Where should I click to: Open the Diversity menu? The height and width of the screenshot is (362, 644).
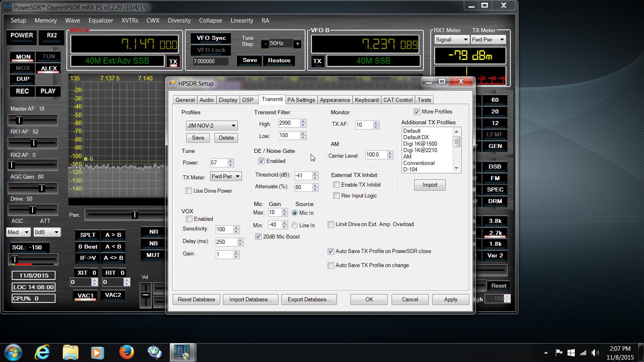coord(179,21)
